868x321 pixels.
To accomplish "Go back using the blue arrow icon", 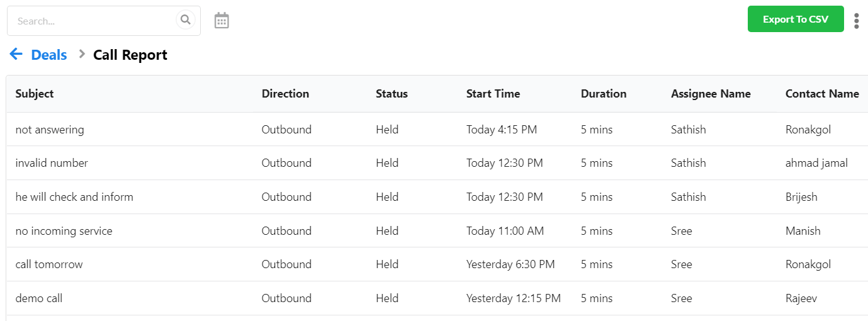I will pos(16,55).
